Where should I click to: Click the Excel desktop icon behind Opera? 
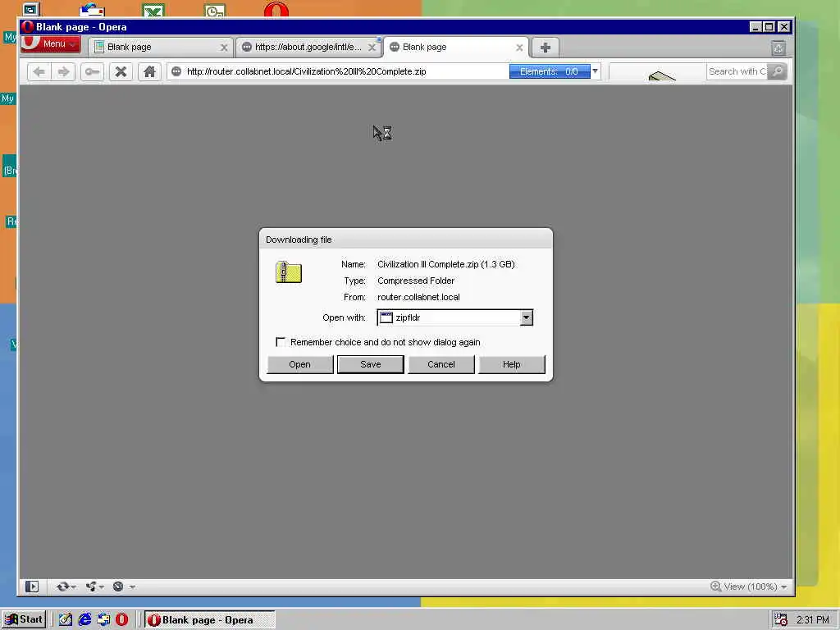point(153,11)
